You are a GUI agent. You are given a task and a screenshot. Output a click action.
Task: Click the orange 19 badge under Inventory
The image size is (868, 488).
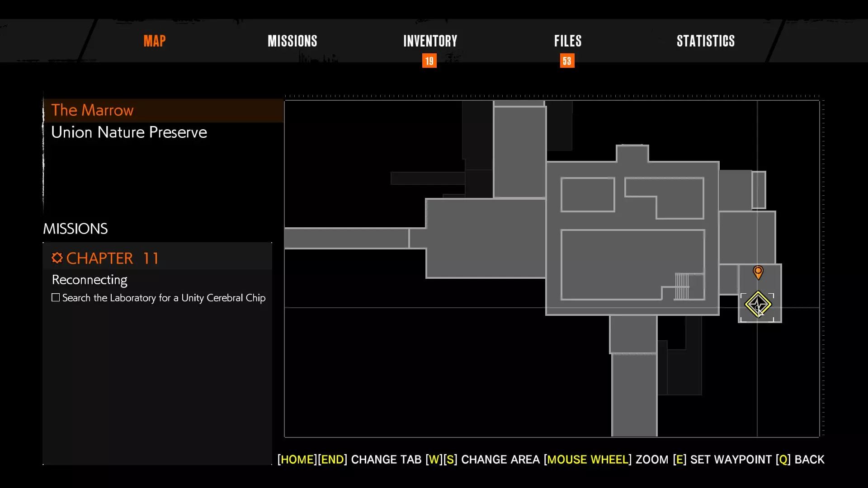point(429,61)
